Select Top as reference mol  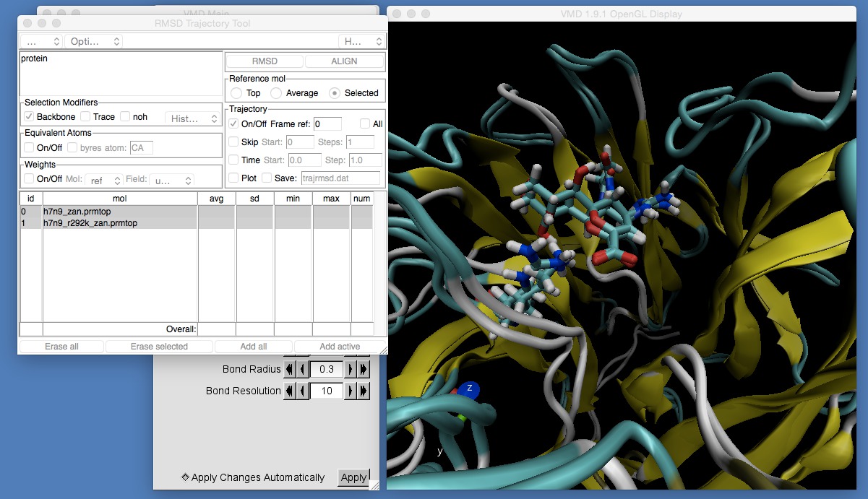pyautogui.click(x=236, y=93)
